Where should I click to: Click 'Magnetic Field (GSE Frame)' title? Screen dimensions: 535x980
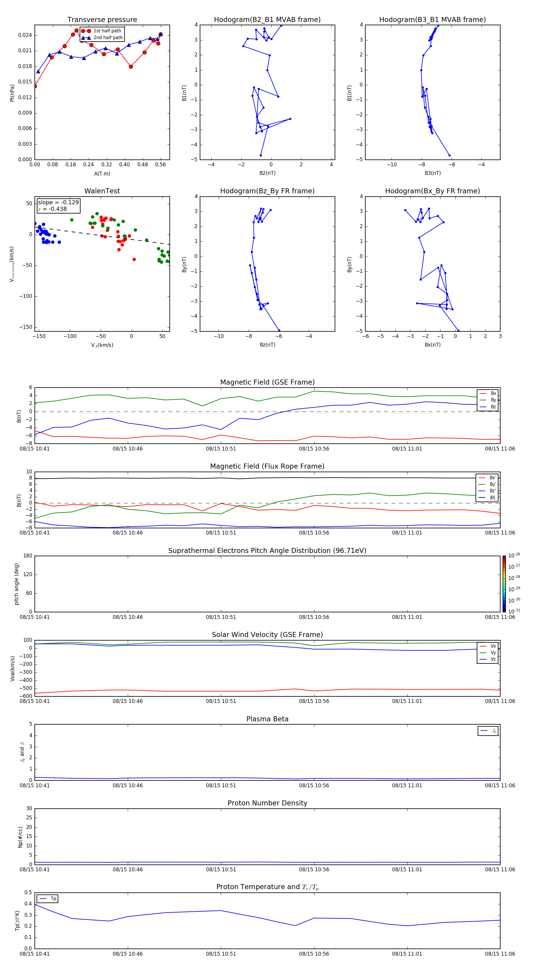pyautogui.click(x=267, y=382)
